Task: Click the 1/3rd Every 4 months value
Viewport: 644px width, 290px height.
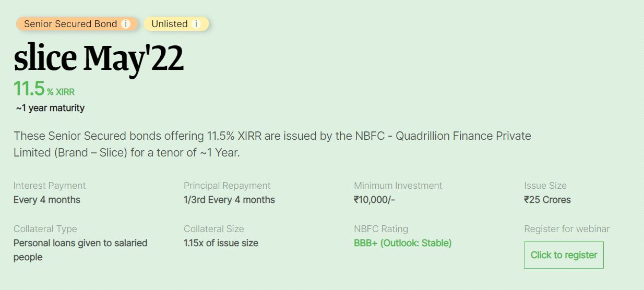Action: (x=229, y=200)
